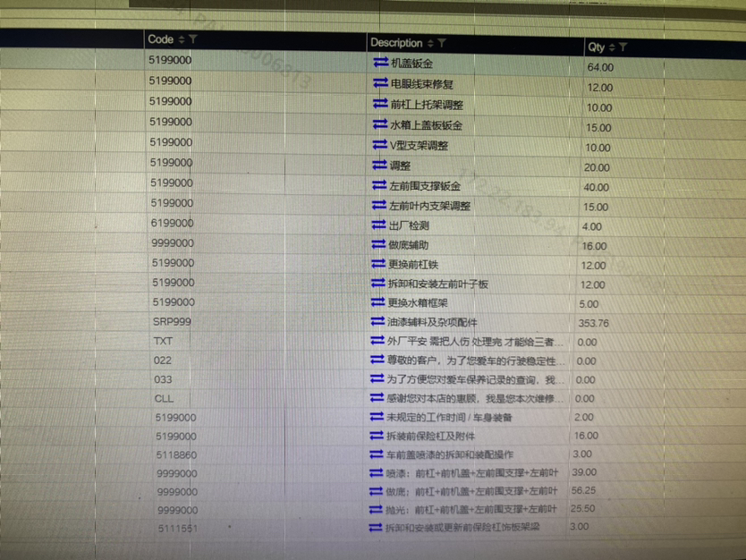Select the code cell 6199000

coord(173,223)
